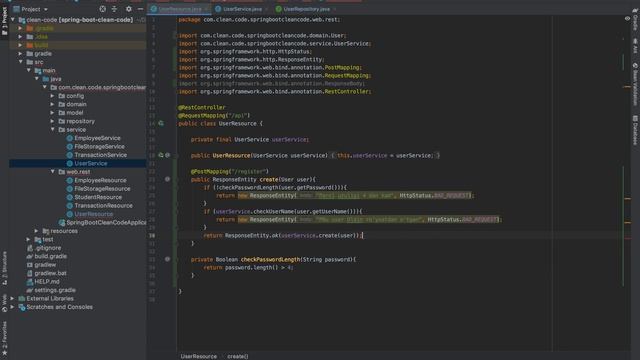Screen dimensions: 640x360
Task: Select the build.gradle file
Action: pos(51,256)
